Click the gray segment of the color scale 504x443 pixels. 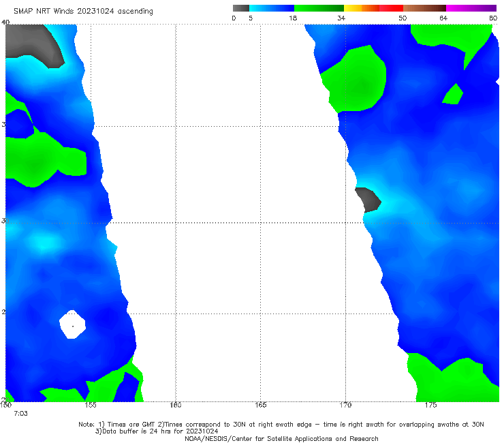pyautogui.click(x=241, y=8)
